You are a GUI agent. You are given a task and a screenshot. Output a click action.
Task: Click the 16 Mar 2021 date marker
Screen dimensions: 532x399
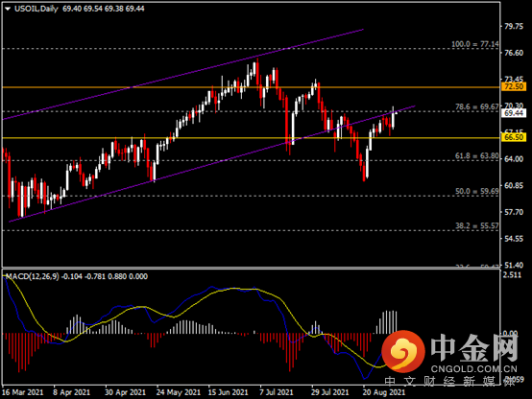coord(23,392)
